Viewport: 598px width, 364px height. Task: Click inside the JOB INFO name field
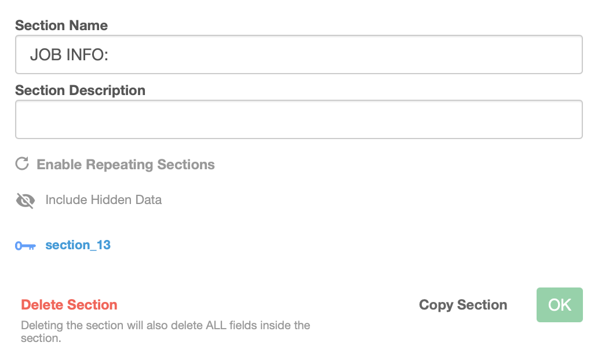tap(298, 54)
